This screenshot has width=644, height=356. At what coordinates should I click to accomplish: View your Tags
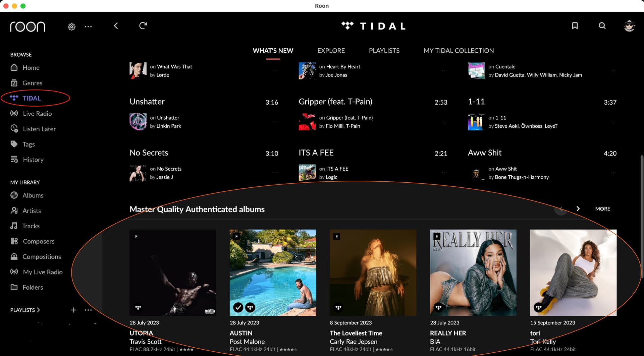click(29, 144)
